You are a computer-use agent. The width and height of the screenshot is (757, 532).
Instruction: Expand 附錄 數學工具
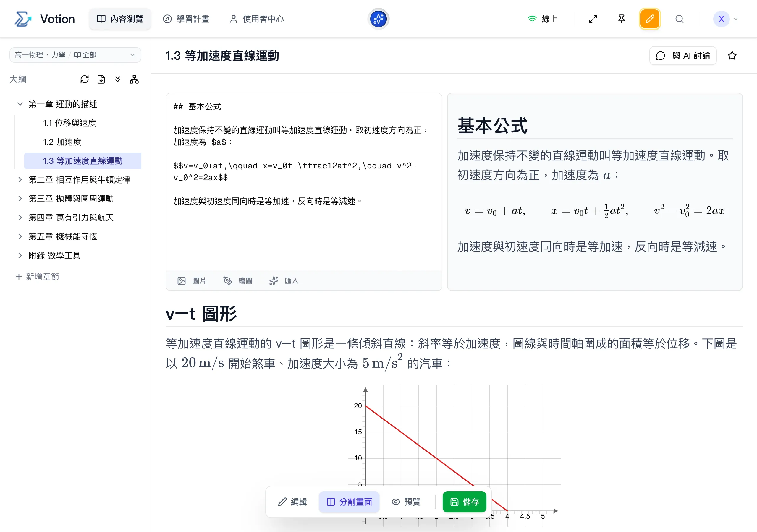20,255
